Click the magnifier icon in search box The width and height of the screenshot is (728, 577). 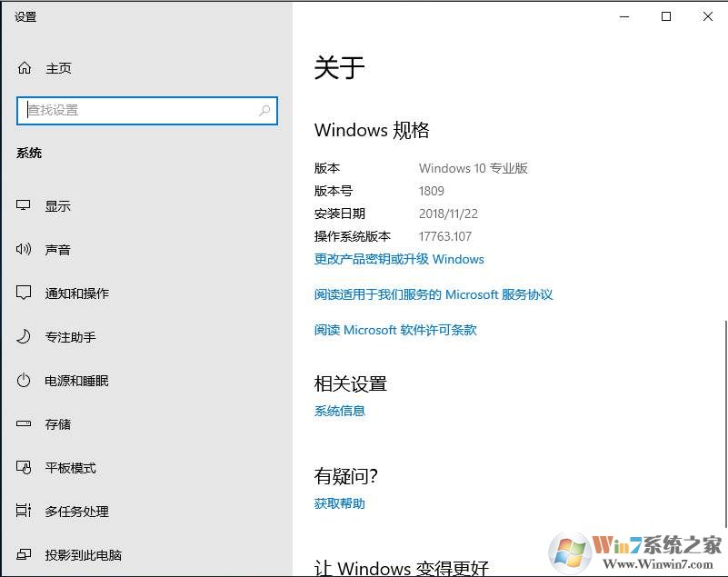(x=264, y=111)
